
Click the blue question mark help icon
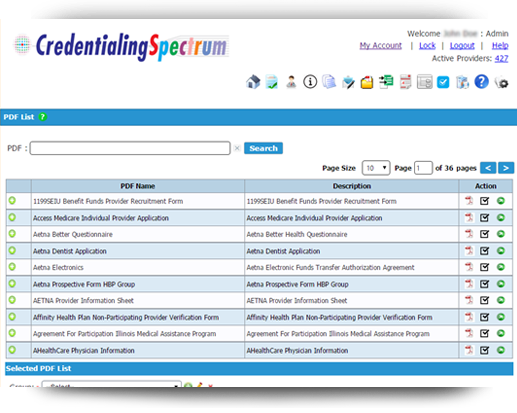pyautogui.click(x=482, y=82)
